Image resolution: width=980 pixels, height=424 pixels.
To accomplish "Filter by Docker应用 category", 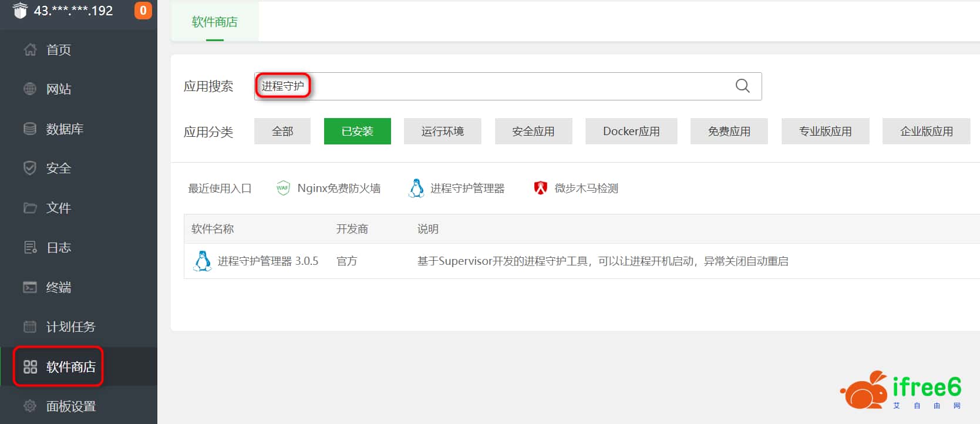I will pos(631,132).
